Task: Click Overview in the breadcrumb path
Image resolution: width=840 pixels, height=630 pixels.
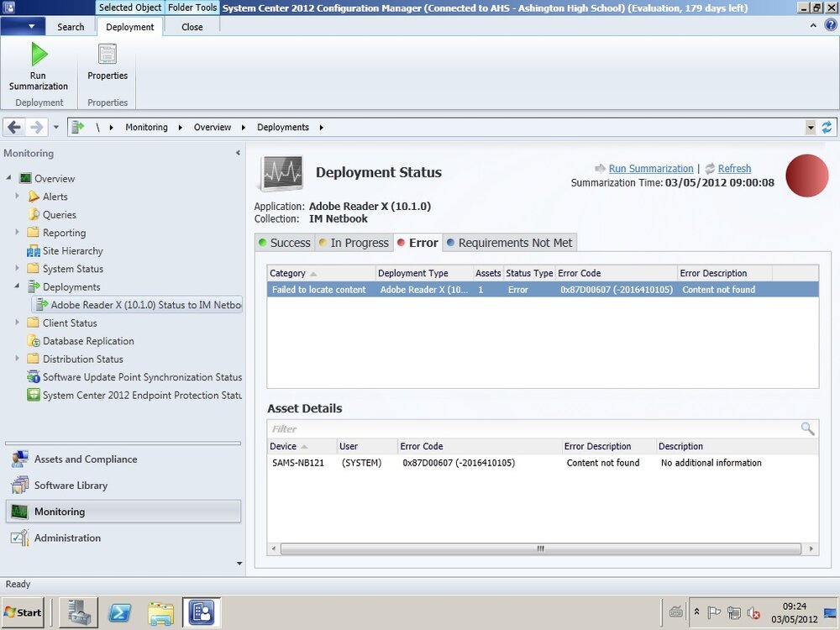Action: pyautogui.click(x=213, y=127)
